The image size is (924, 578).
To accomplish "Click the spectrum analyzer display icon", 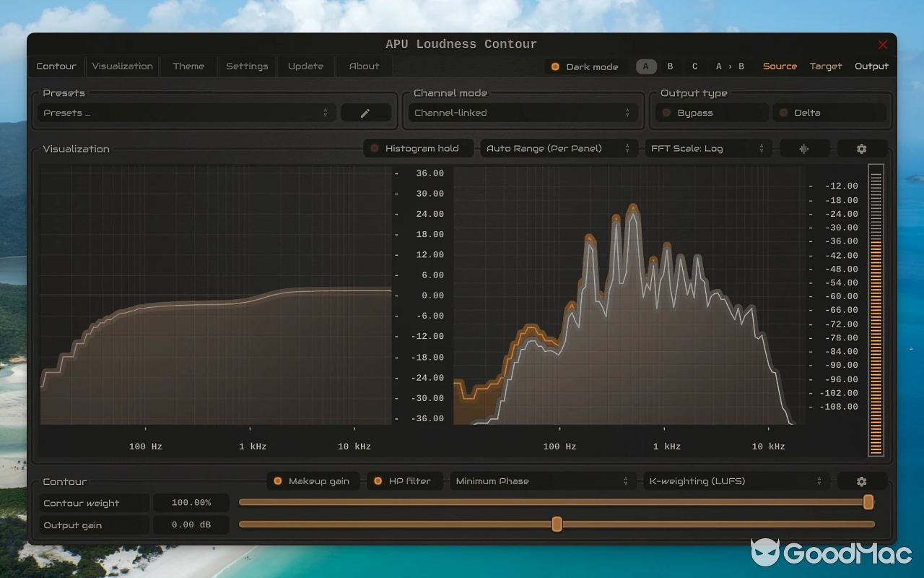I will pyautogui.click(x=804, y=148).
